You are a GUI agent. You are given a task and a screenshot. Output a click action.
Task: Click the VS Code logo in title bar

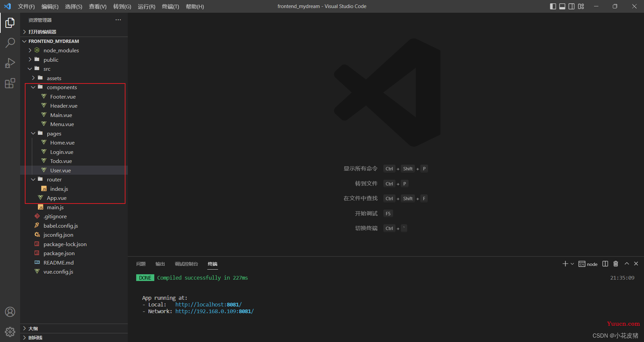pyautogui.click(x=7, y=6)
